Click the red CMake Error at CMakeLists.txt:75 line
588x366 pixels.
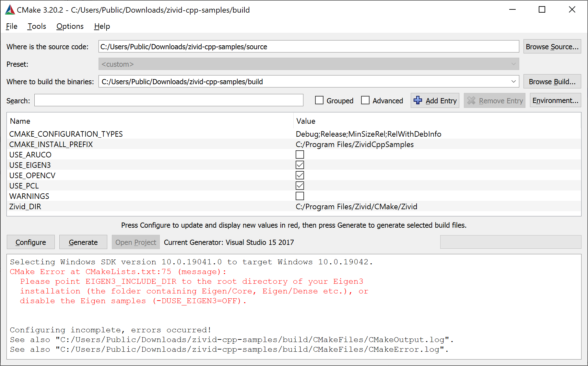[118, 272]
